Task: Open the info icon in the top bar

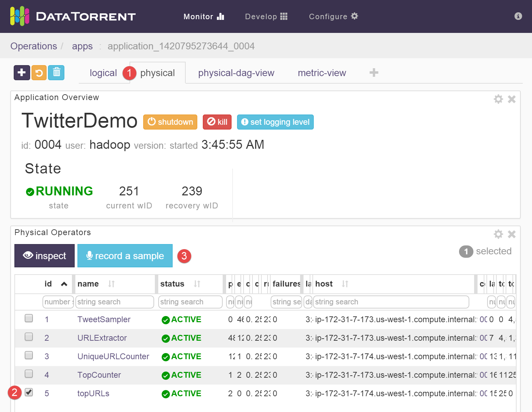Action: coord(518,16)
